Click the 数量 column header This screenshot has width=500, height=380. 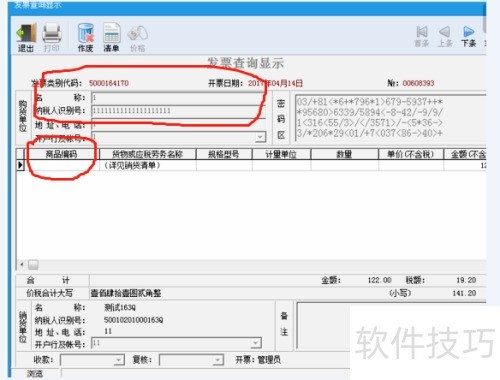tap(344, 154)
